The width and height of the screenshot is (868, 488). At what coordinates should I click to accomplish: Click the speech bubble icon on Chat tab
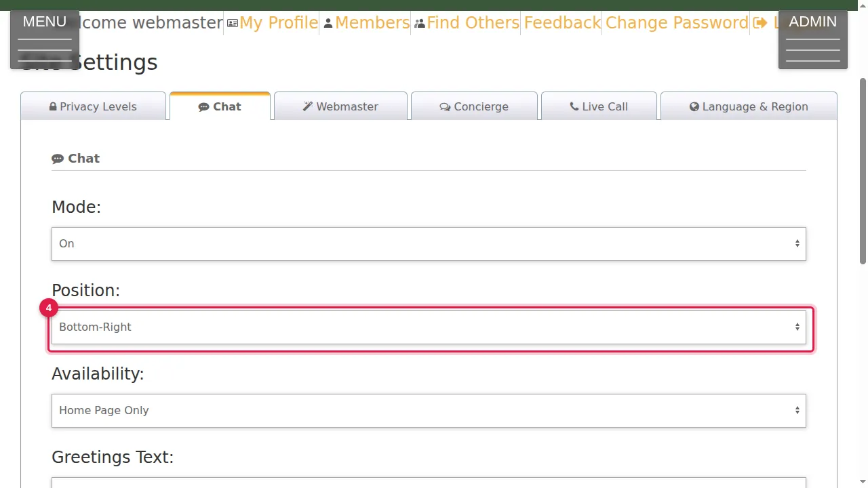pyautogui.click(x=203, y=107)
